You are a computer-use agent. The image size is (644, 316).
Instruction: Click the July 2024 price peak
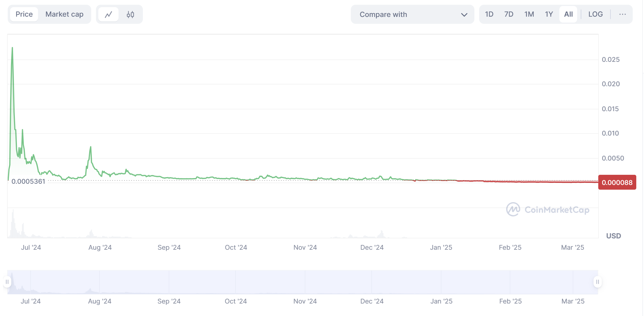pos(12,48)
